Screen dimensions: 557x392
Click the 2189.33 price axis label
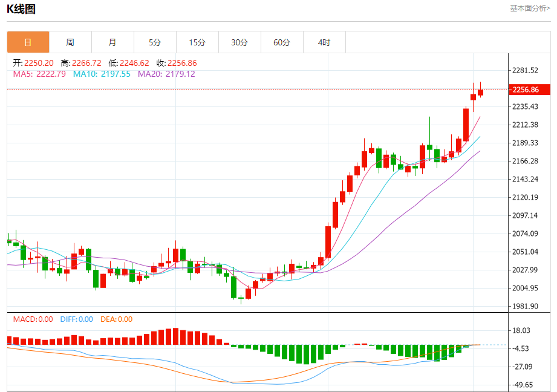click(525, 143)
